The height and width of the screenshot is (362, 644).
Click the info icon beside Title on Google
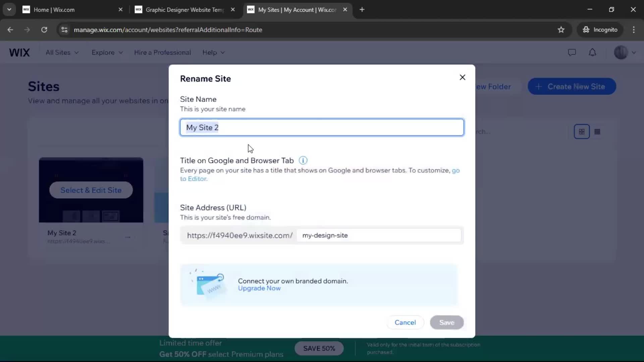[303, 161]
